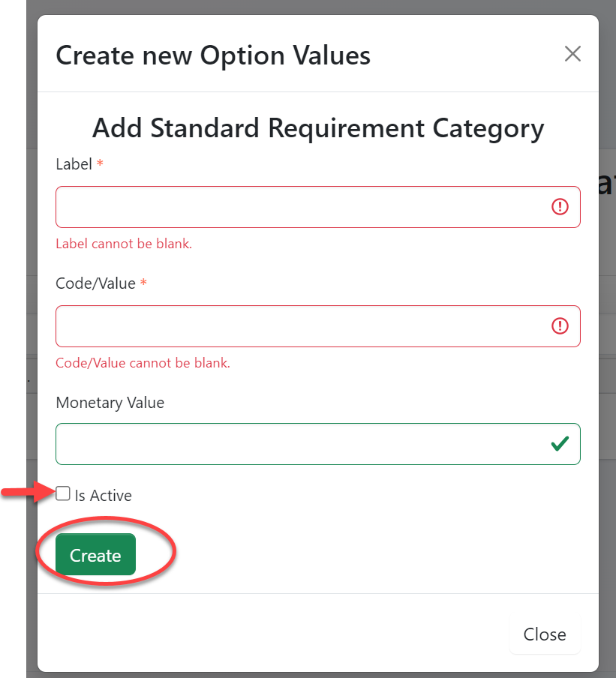Click the "Monetary Value" field caption
The width and height of the screenshot is (616, 678).
(x=110, y=403)
